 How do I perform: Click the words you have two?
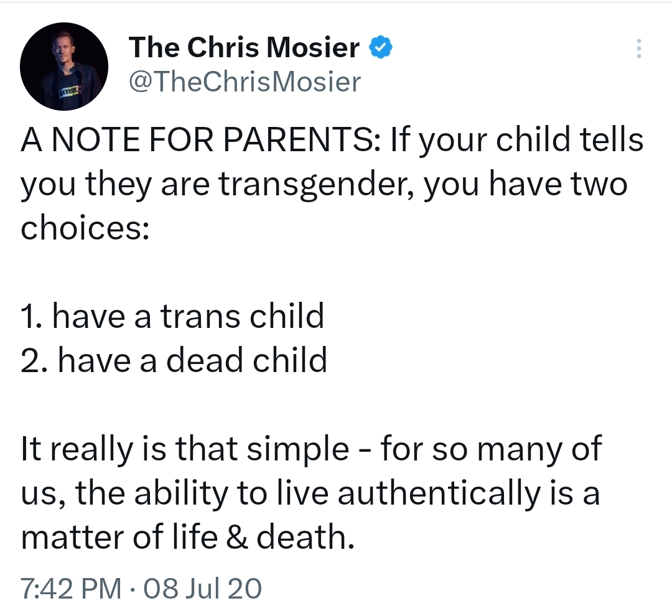(526, 184)
